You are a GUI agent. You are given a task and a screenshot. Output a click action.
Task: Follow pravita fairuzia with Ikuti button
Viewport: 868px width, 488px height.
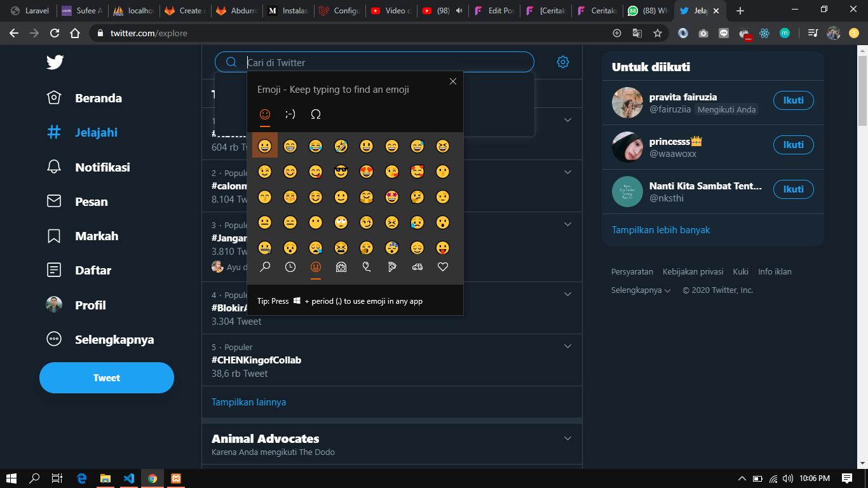point(793,100)
